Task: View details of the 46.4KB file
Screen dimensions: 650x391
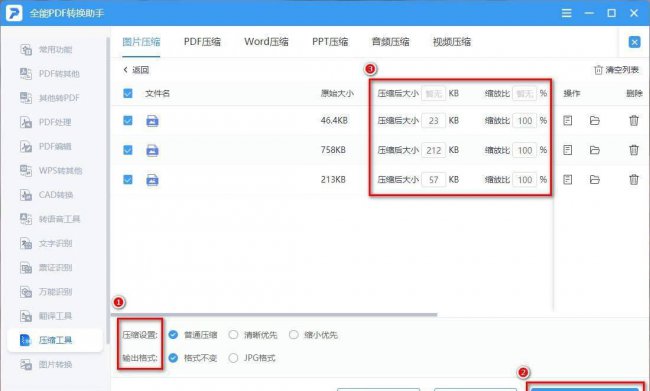Action: (x=568, y=121)
